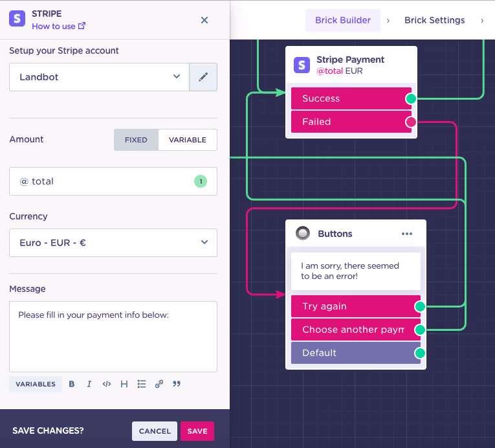Save the Stripe block changes
This screenshot has width=495, height=448.
(x=197, y=431)
